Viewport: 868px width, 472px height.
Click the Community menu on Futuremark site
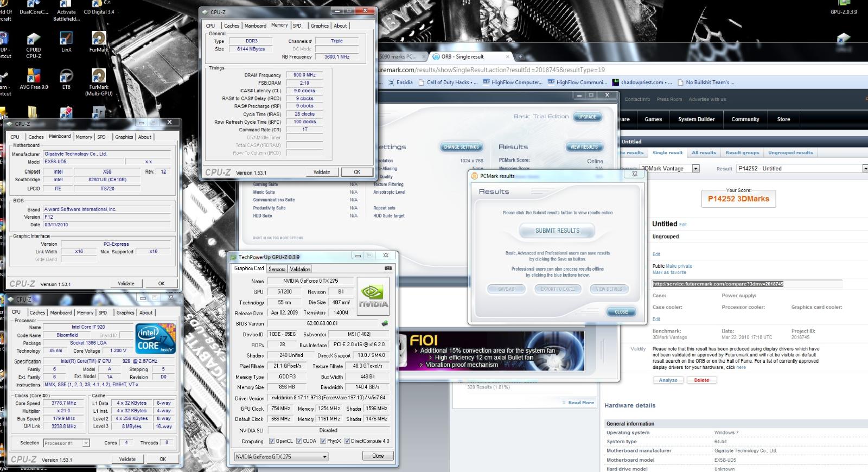pos(745,119)
